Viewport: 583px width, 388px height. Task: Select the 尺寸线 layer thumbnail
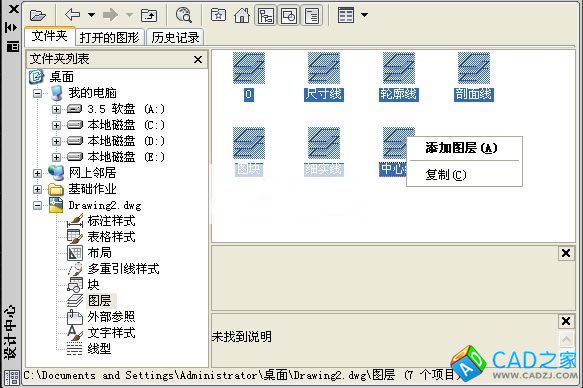click(x=324, y=77)
